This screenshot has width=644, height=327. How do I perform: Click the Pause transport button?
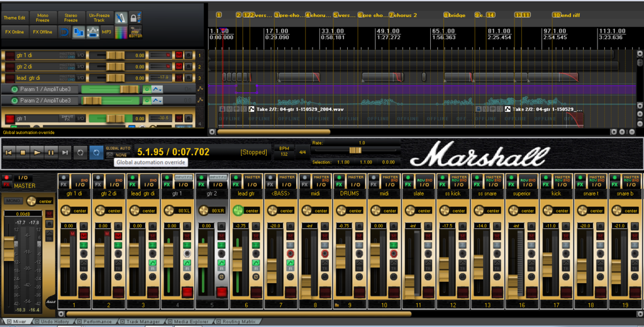pyautogui.click(x=51, y=152)
